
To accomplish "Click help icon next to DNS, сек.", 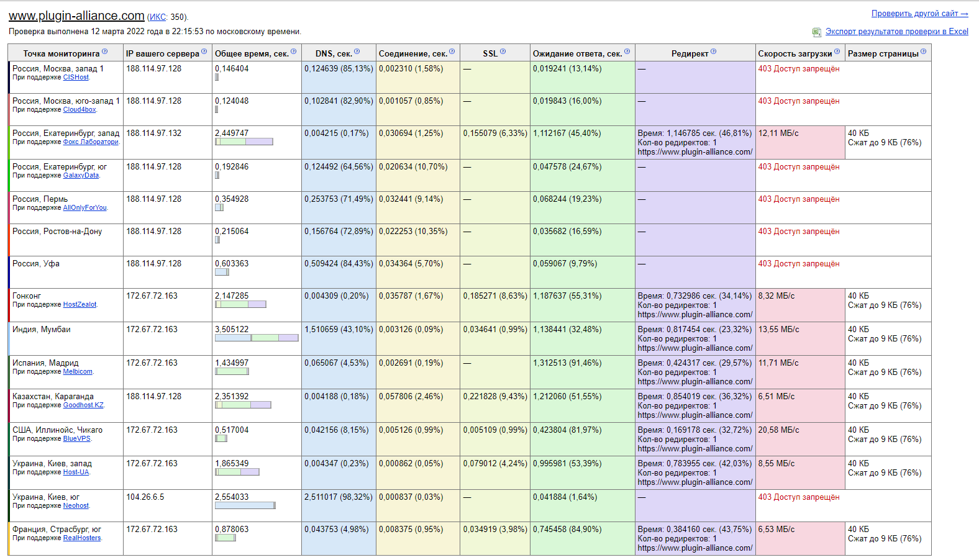I will pyautogui.click(x=357, y=52).
